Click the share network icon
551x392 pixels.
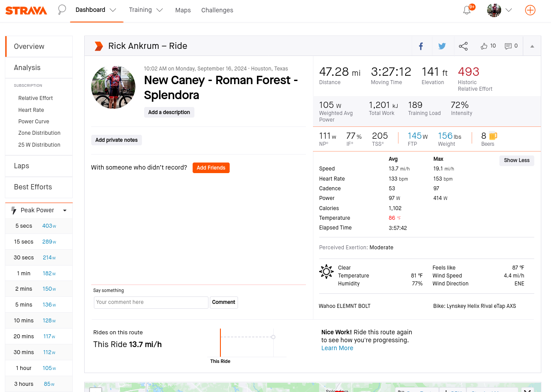click(463, 46)
